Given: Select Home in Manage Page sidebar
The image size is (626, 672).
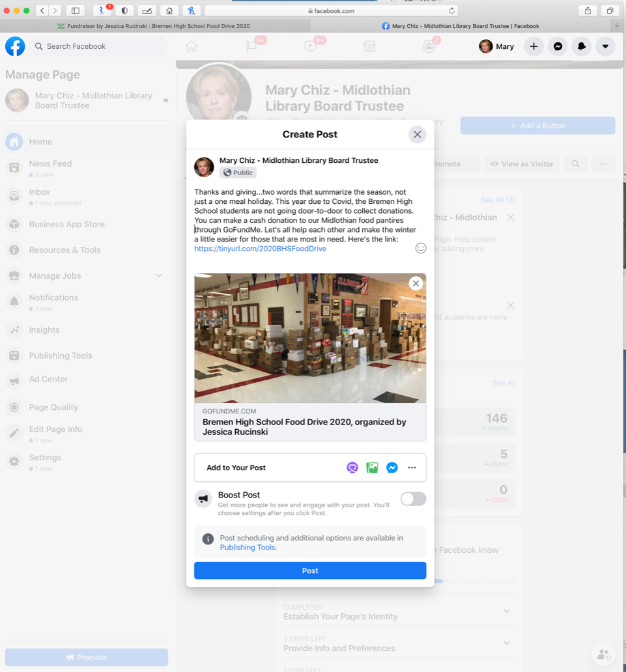Looking at the screenshot, I should pyautogui.click(x=87, y=142).
